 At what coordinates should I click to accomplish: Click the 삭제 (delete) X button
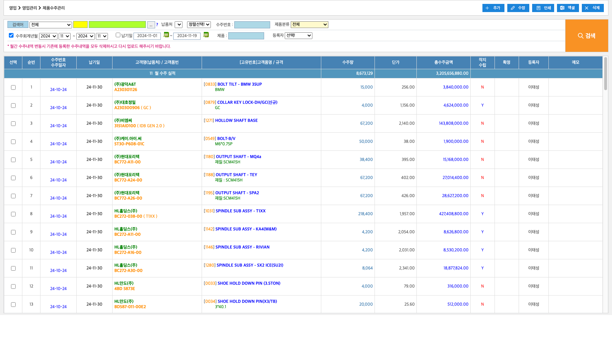(x=592, y=8)
